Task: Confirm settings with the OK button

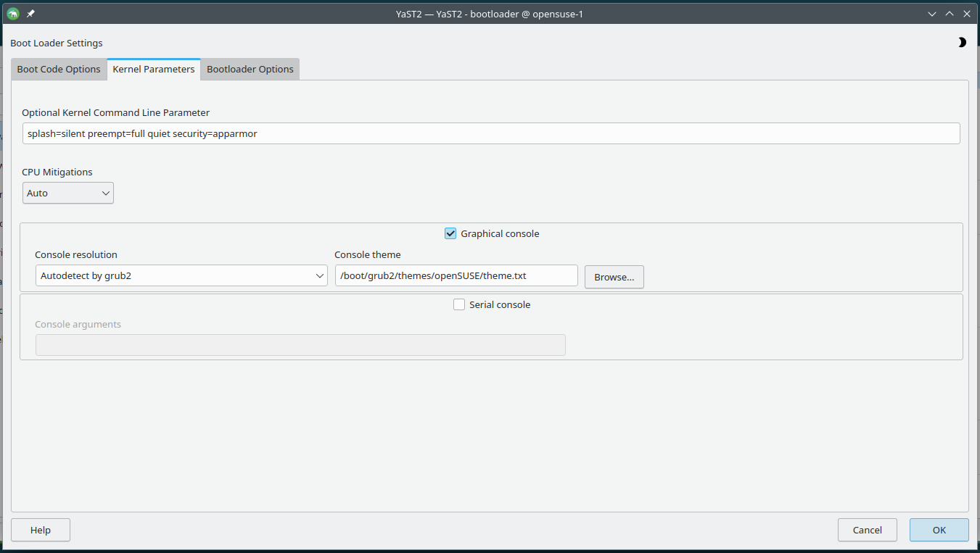Action: [x=939, y=530]
